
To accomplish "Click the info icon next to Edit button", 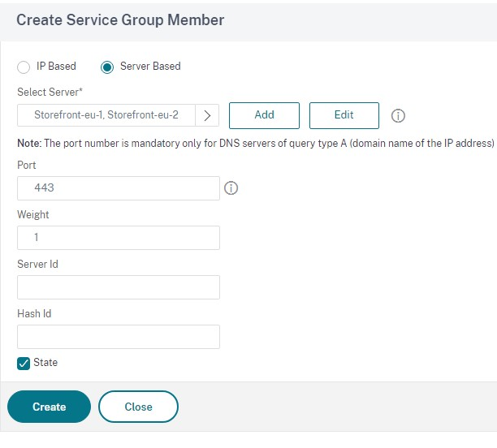I will pos(398,115).
